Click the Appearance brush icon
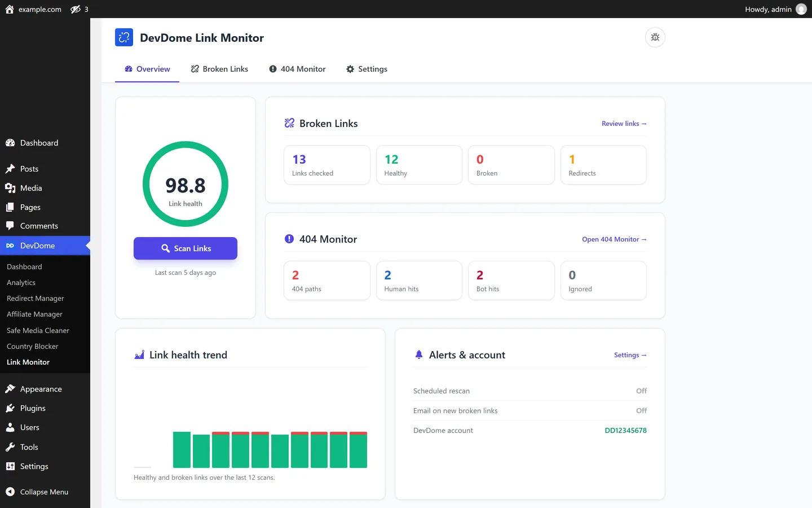 pos(10,389)
